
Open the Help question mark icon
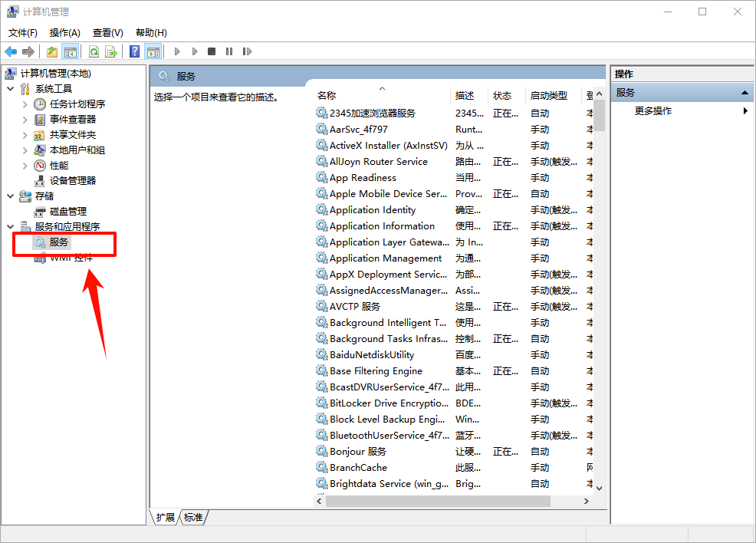point(134,51)
